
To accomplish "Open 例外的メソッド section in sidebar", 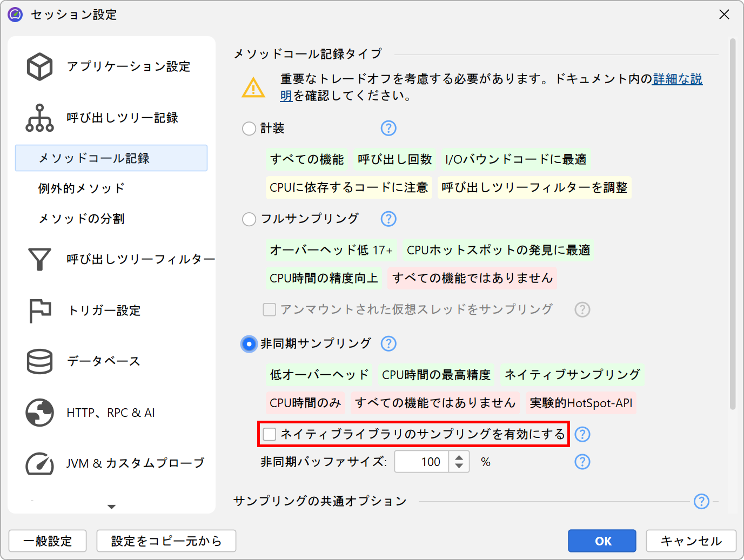I will tap(82, 188).
